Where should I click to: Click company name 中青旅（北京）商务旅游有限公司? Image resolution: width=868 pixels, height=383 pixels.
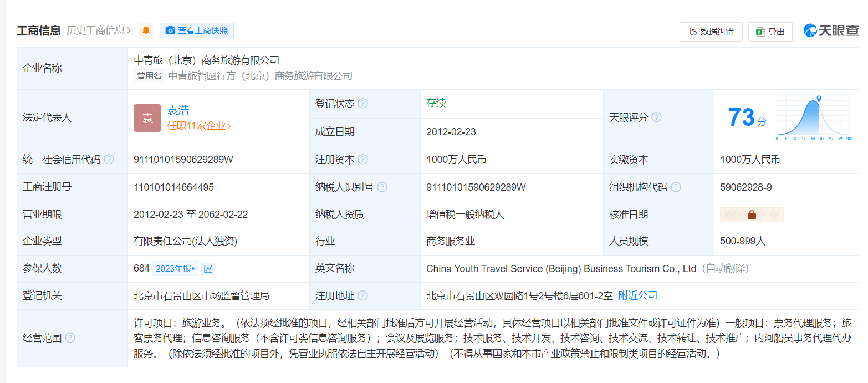(207, 60)
